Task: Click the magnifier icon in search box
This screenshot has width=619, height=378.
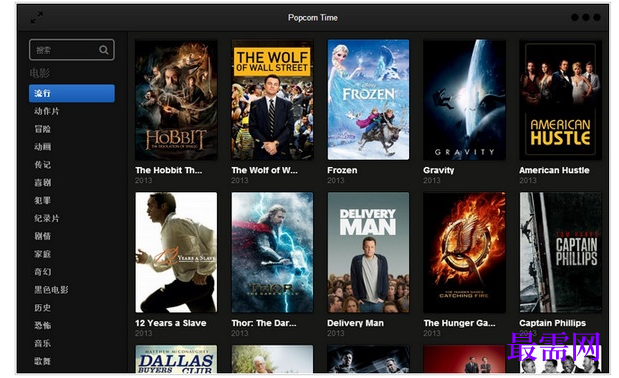Action: click(103, 50)
